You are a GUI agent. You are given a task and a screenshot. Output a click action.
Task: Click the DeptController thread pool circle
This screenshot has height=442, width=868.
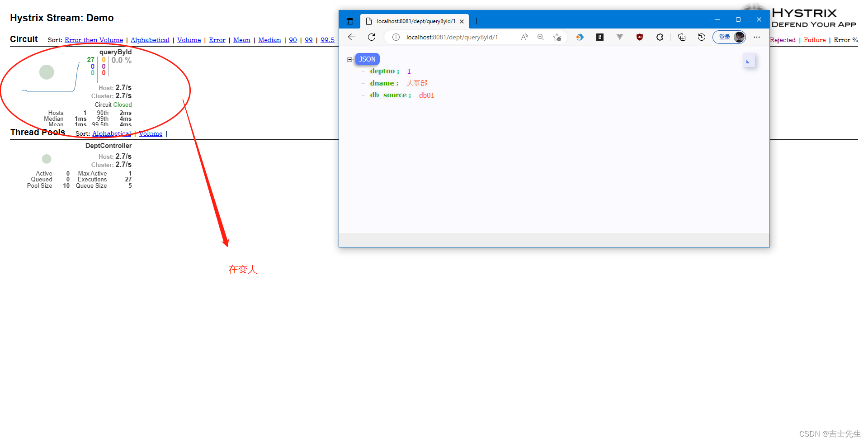(x=47, y=159)
